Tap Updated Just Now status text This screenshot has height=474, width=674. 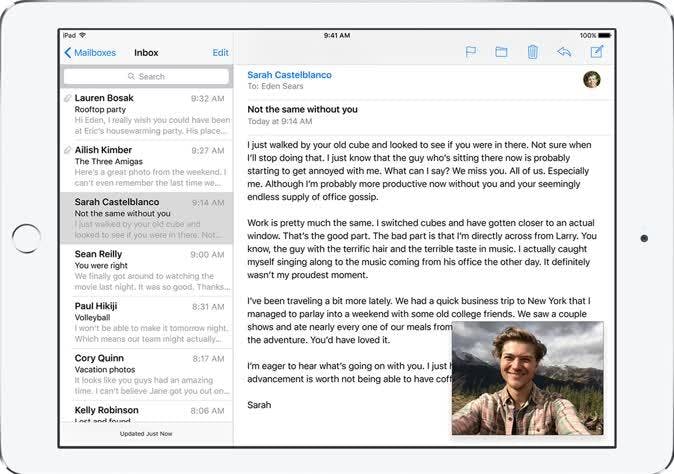pos(146,434)
